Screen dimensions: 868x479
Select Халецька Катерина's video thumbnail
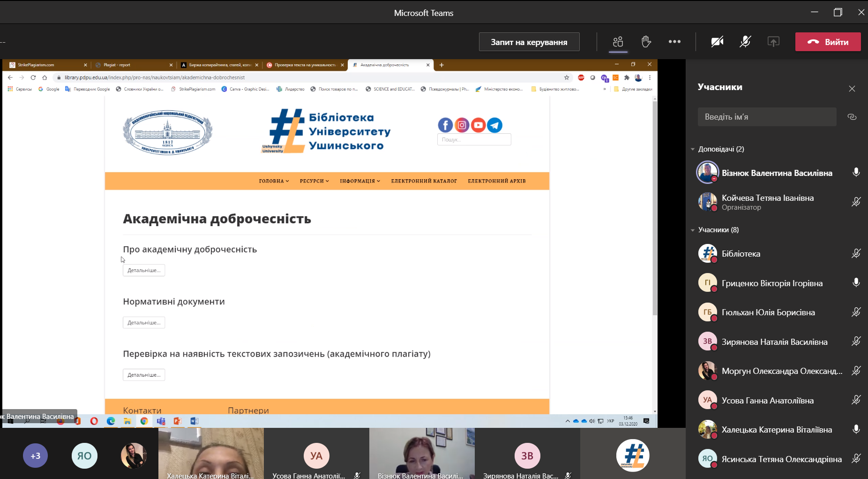[x=211, y=453]
